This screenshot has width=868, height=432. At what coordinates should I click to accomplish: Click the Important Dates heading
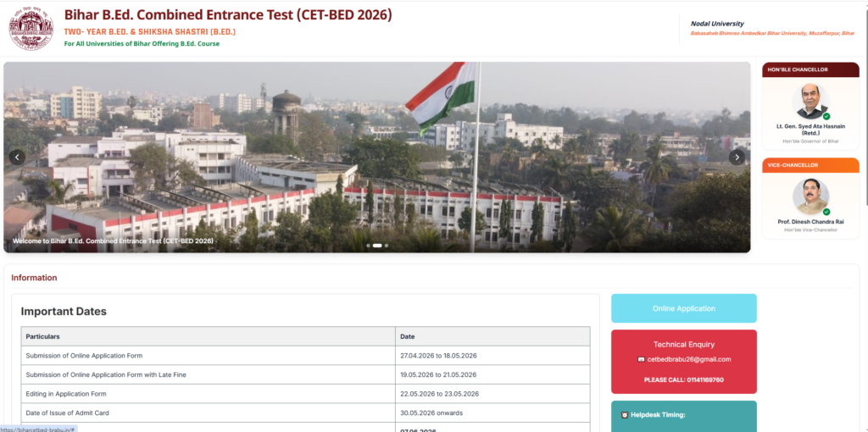pos(64,312)
